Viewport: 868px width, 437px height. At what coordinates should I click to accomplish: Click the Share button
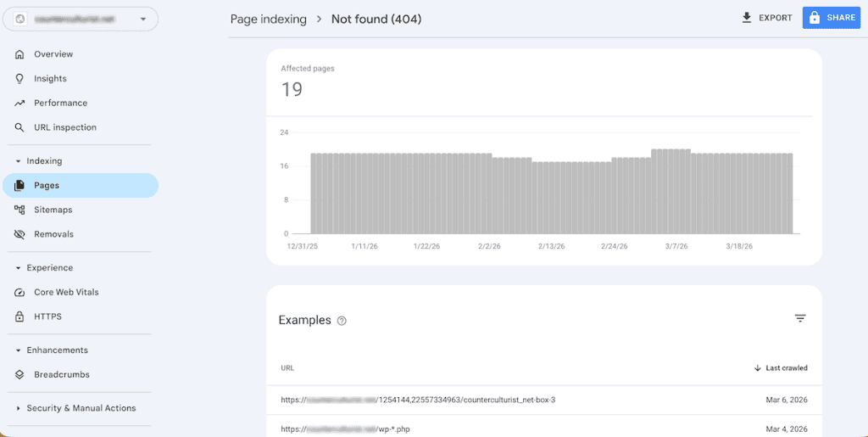tap(832, 18)
